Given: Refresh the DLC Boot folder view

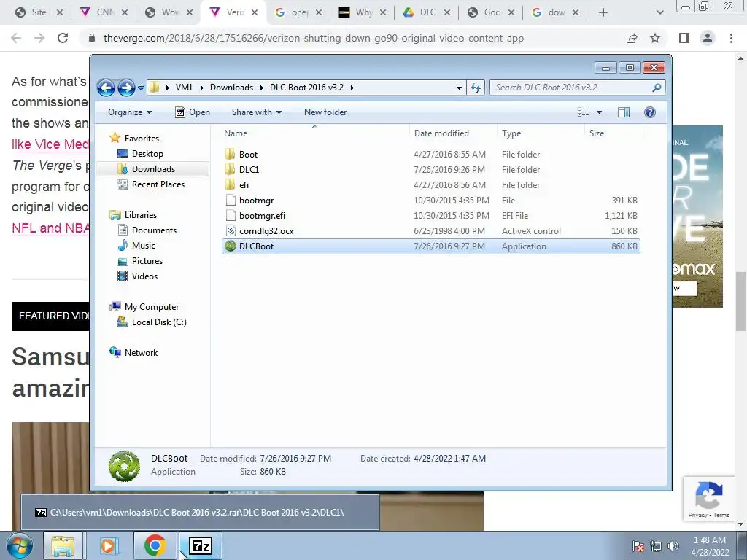Looking at the screenshot, I should [476, 87].
